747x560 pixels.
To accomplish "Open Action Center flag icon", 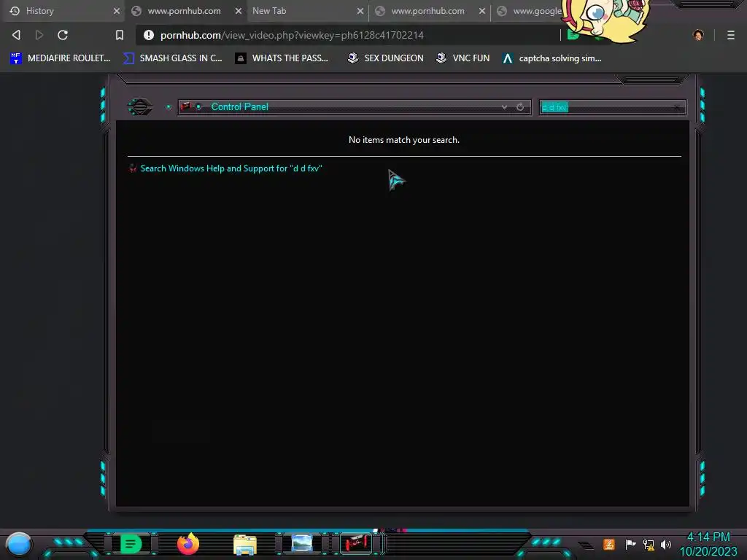I will tap(630, 544).
